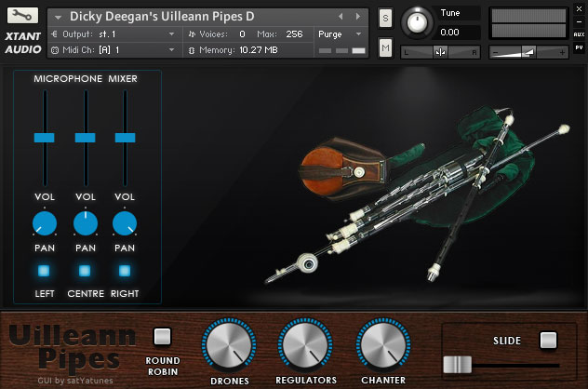Viewport: 588px width, 389px height.
Task: Toggle the LEFT microphone on/off button
Action: coord(44,271)
